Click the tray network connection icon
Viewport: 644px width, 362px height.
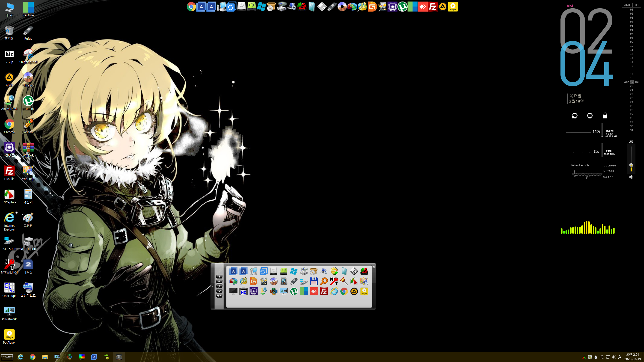click(x=608, y=357)
